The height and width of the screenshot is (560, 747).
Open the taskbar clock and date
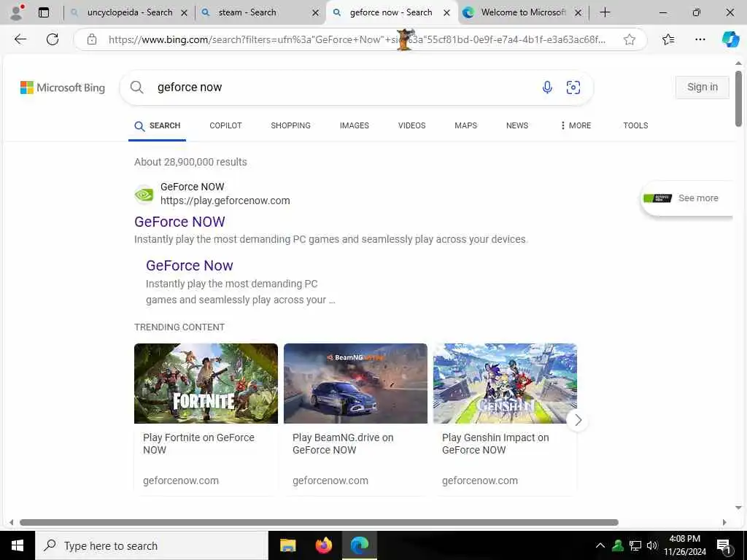pos(684,545)
